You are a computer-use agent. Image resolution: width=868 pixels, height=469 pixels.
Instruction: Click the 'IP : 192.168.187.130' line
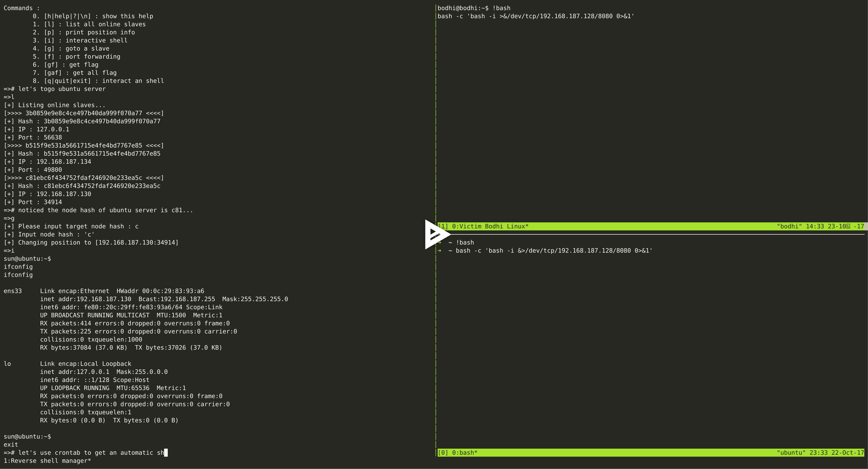click(x=47, y=194)
